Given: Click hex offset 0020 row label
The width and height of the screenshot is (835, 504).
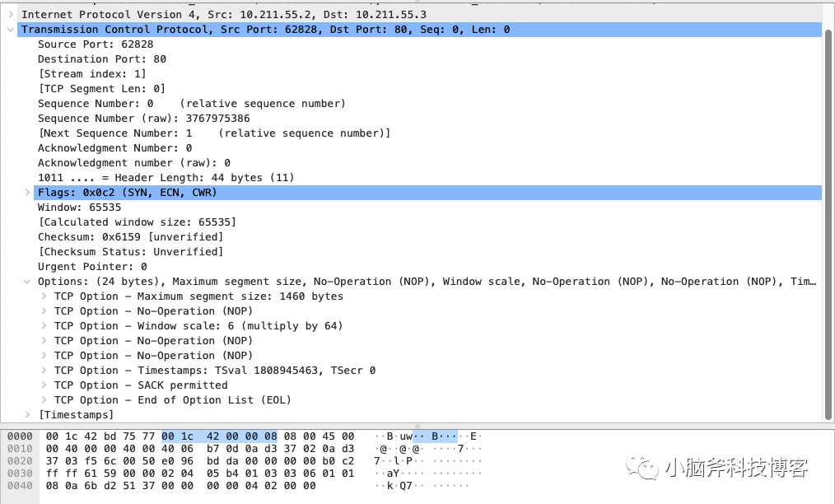Looking at the screenshot, I should (20, 461).
